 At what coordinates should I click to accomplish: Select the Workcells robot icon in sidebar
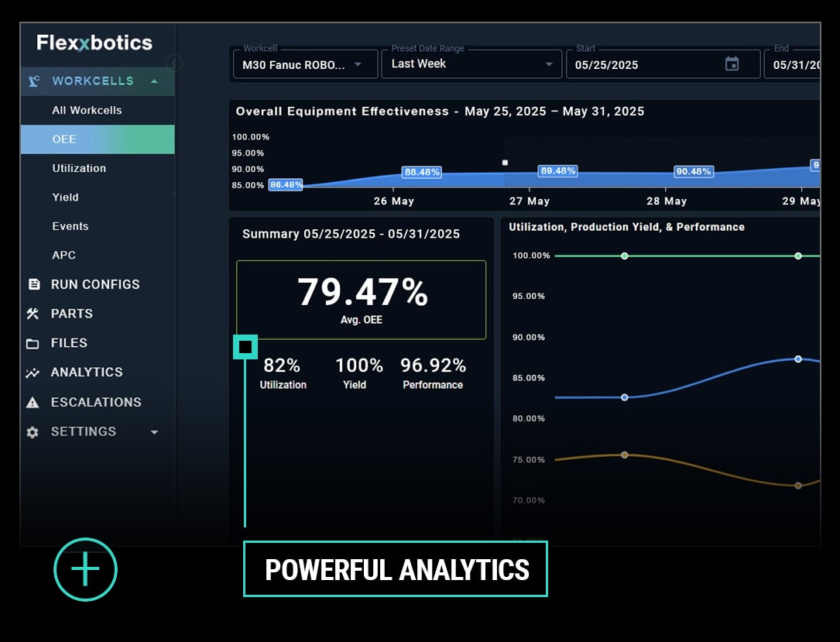tap(33, 81)
